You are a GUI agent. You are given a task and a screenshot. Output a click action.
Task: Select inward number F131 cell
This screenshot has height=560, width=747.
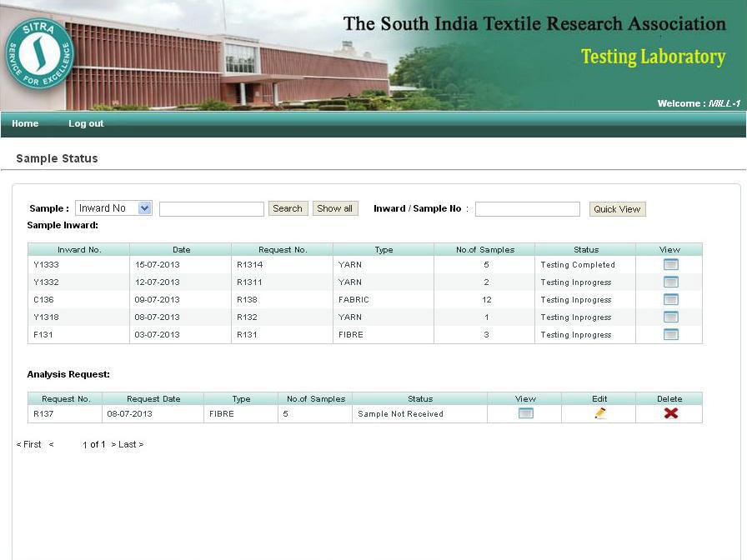coord(78,335)
